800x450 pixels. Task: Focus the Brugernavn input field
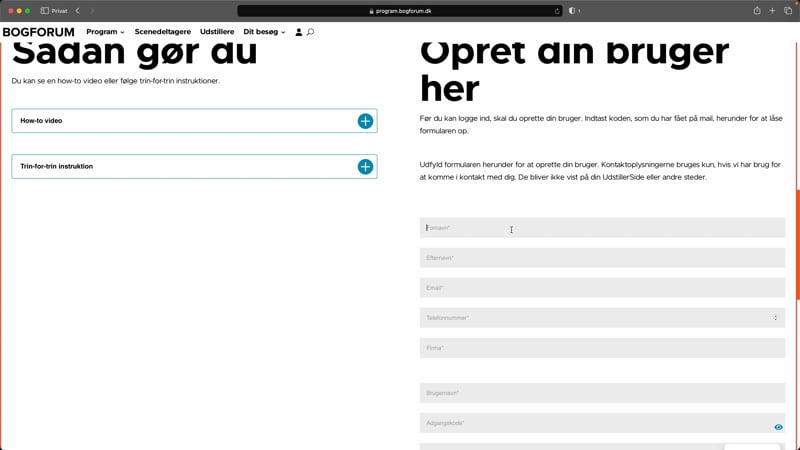[x=602, y=393]
